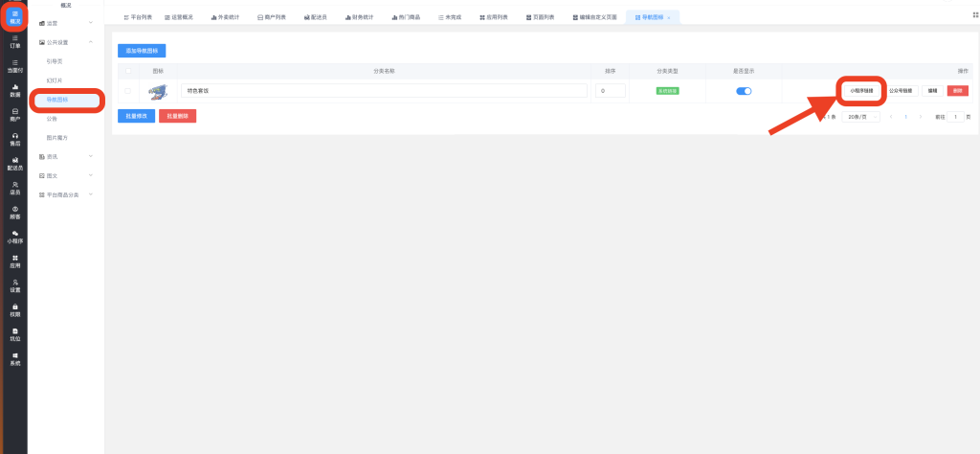
Task: Switch to the 财务统计 tab
Action: (357, 17)
